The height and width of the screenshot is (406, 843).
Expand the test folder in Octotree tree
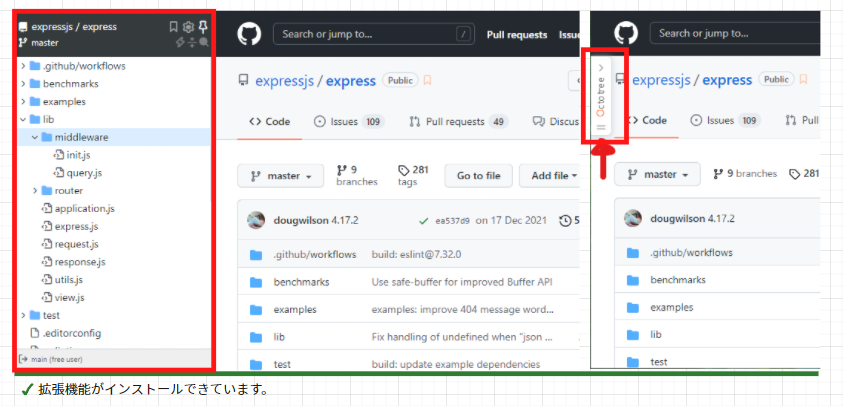23,315
